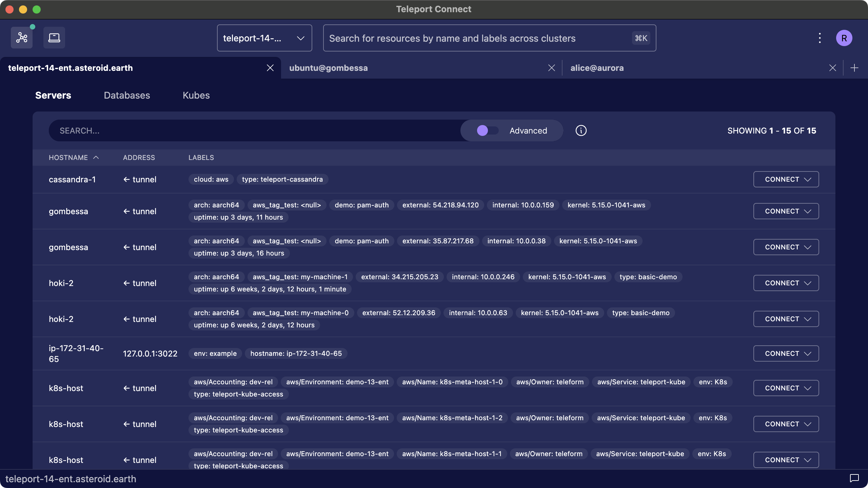Click the 127.0.0.1:3022 address cell
Image resolution: width=868 pixels, height=488 pixels.
pyautogui.click(x=150, y=353)
